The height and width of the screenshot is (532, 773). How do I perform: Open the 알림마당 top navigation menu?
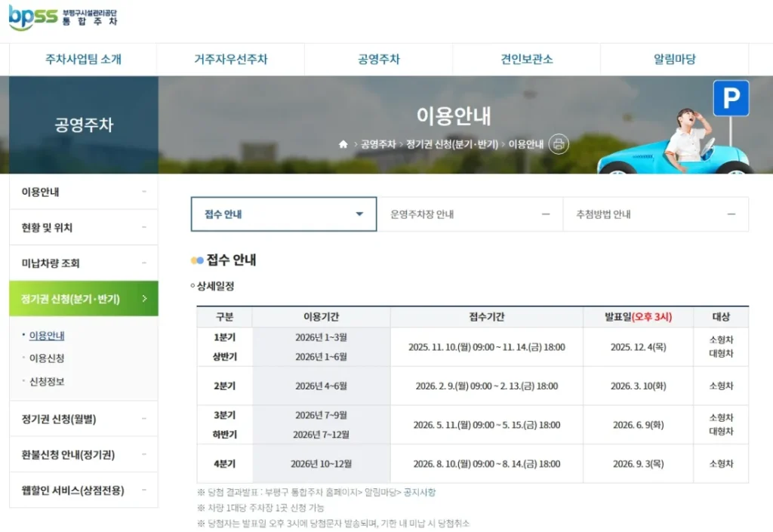(x=673, y=59)
